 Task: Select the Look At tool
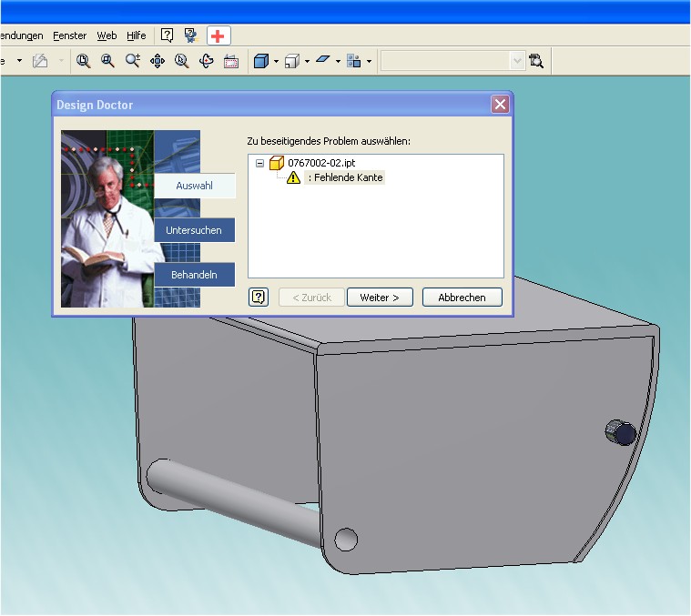tap(231, 61)
